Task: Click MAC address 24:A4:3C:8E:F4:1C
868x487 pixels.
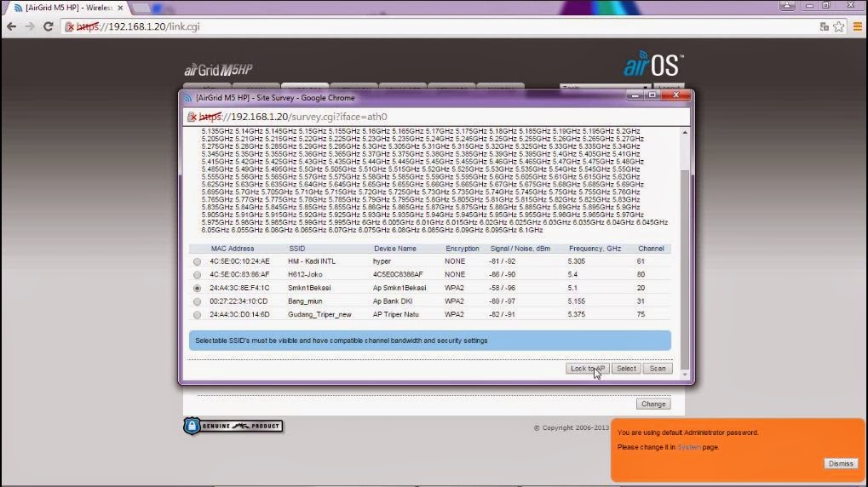Action: (239, 288)
